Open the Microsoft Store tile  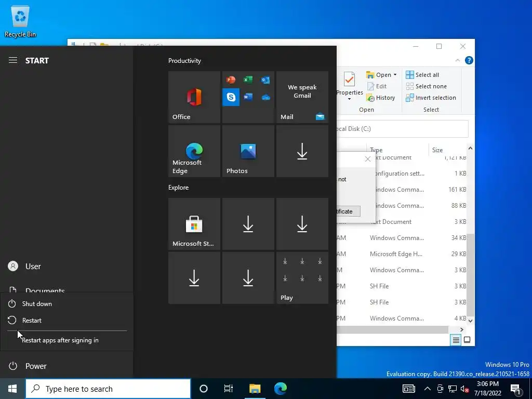(194, 224)
